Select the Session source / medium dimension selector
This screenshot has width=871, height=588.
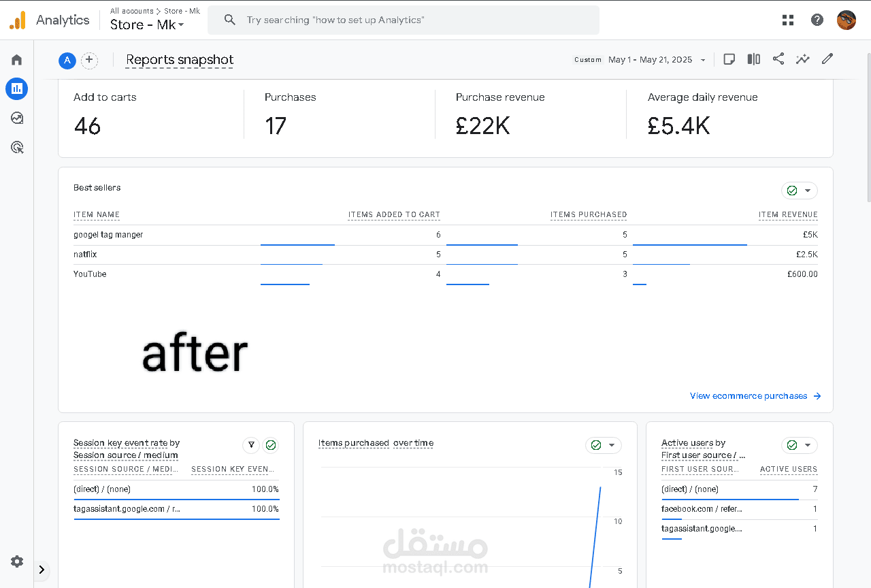click(x=126, y=455)
